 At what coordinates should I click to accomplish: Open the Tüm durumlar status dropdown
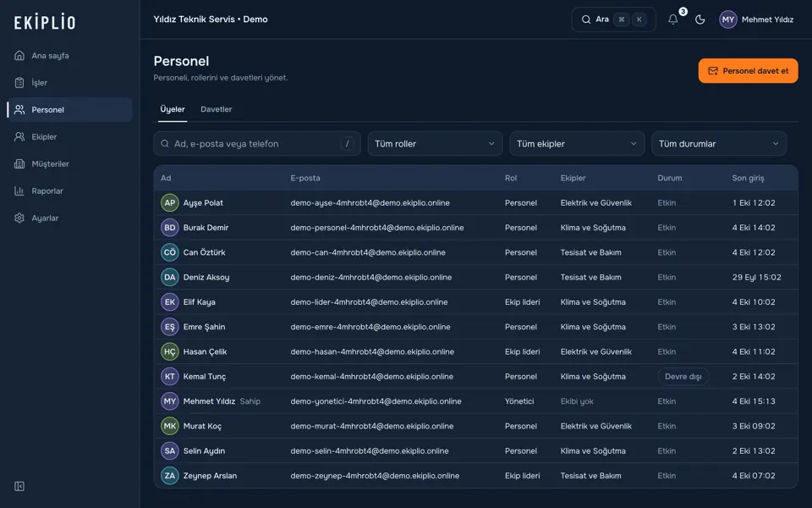[x=719, y=144]
